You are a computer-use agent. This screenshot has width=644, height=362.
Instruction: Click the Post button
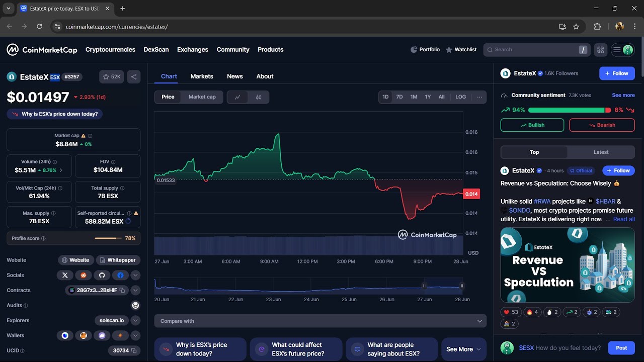(621, 348)
